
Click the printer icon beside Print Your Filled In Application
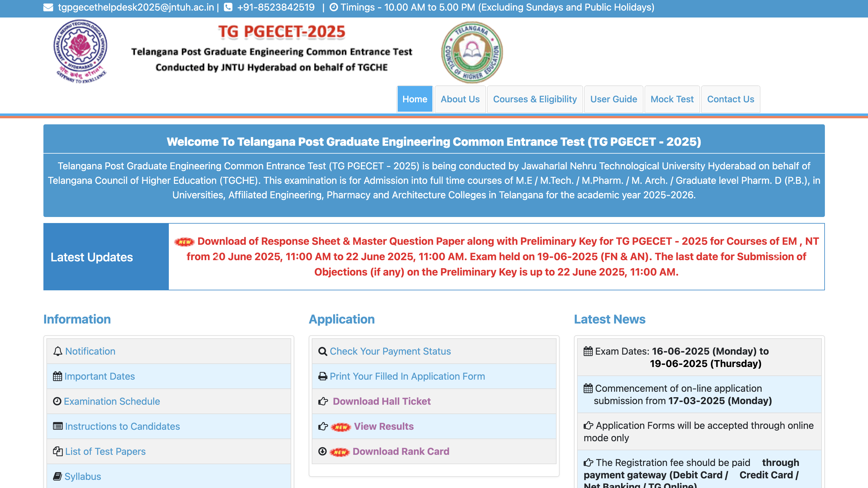[323, 376]
